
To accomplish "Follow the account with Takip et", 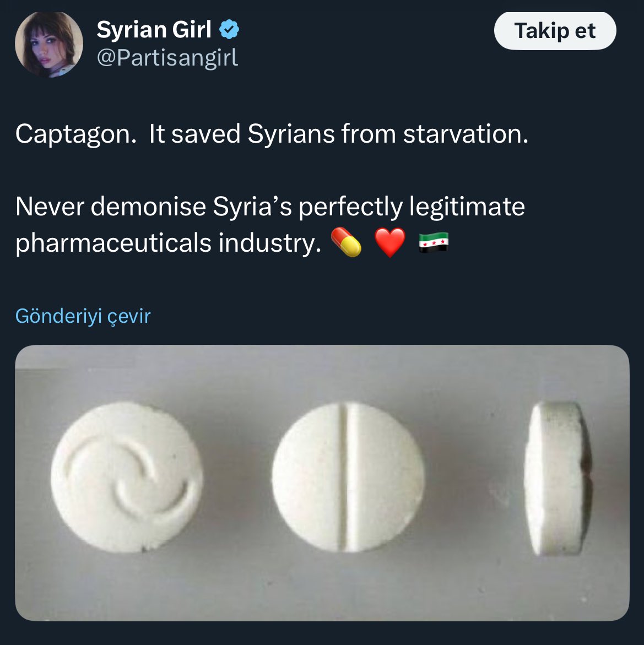I will pyautogui.click(x=555, y=31).
